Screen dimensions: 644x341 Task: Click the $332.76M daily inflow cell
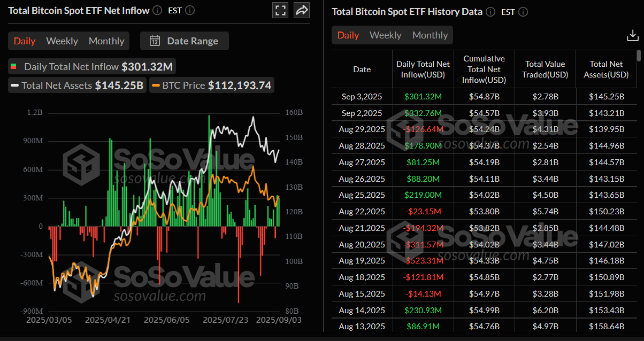pos(423,113)
